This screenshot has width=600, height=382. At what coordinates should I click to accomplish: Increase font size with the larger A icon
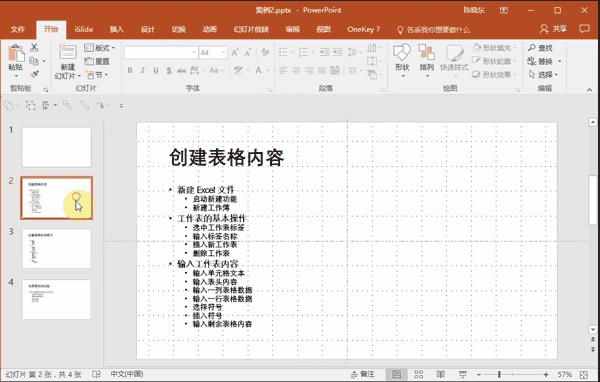tap(235, 52)
